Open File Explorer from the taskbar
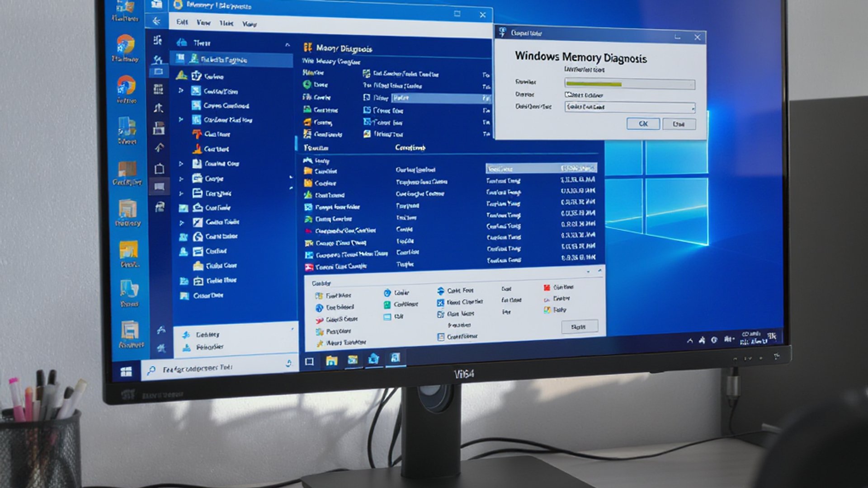This screenshot has height=488, width=868. pos(331,360)
